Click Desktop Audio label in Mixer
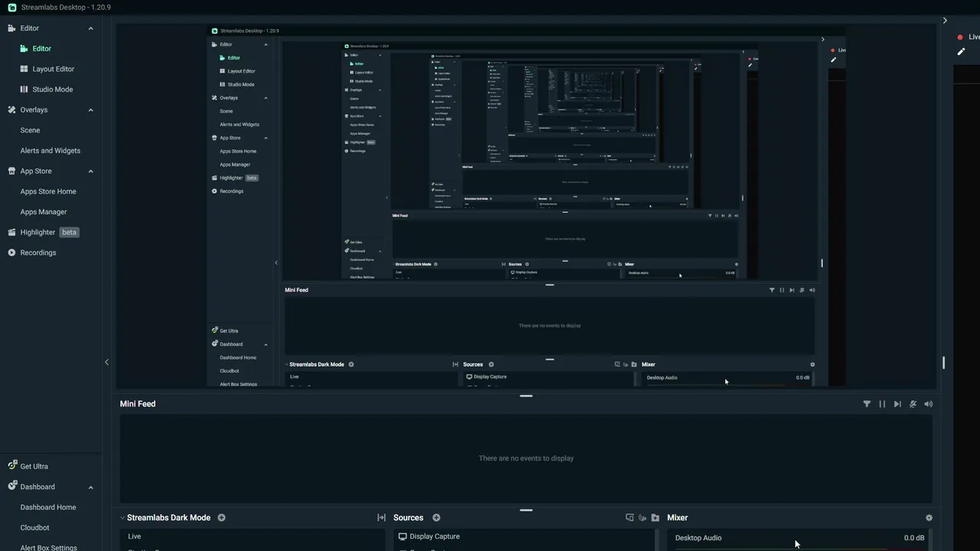 [698, 538]
